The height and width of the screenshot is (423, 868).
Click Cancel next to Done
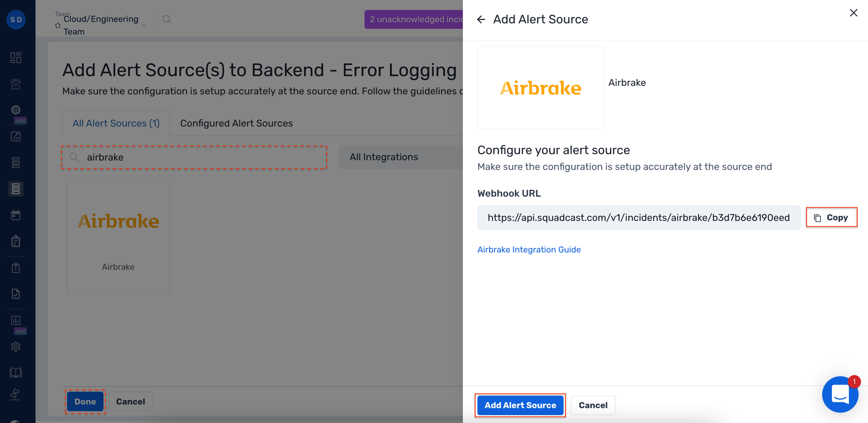pyautogui.click(x=130, y=402)
